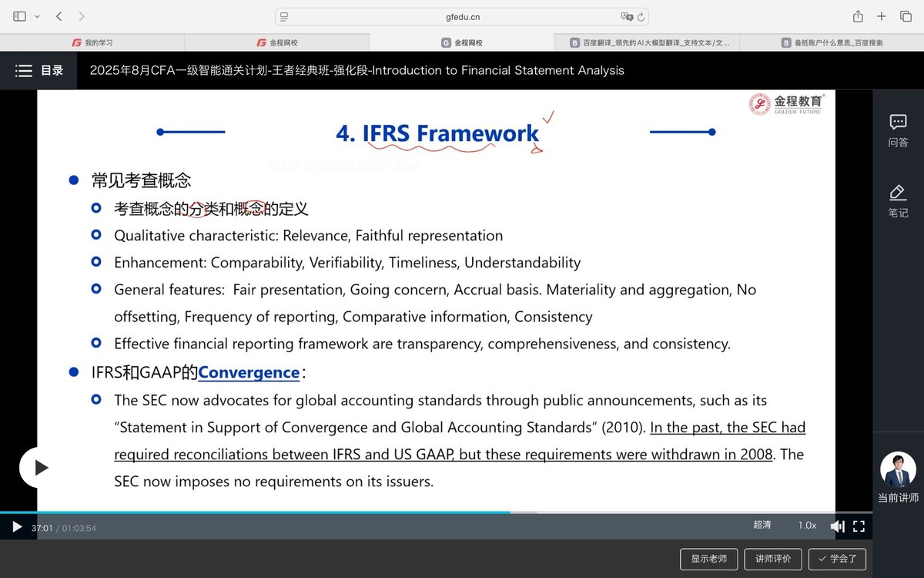Reload the current page
Image resolution: width=924 pixels, height=578 pixels.
click(x=641, y=16)
